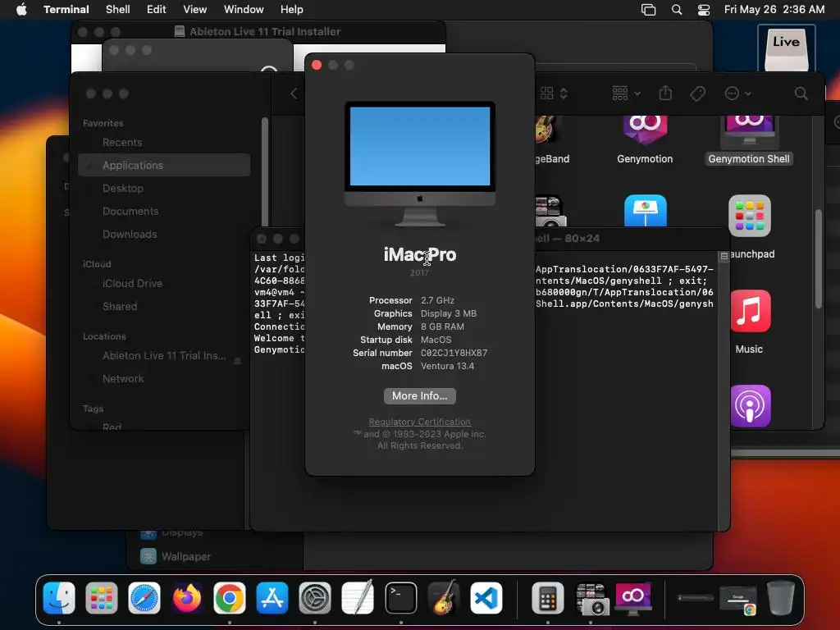The width and height of the screenshot is (840, 630).
Task: Open Visual Studio Code in the Dock
Action: [x=486, y=597]
